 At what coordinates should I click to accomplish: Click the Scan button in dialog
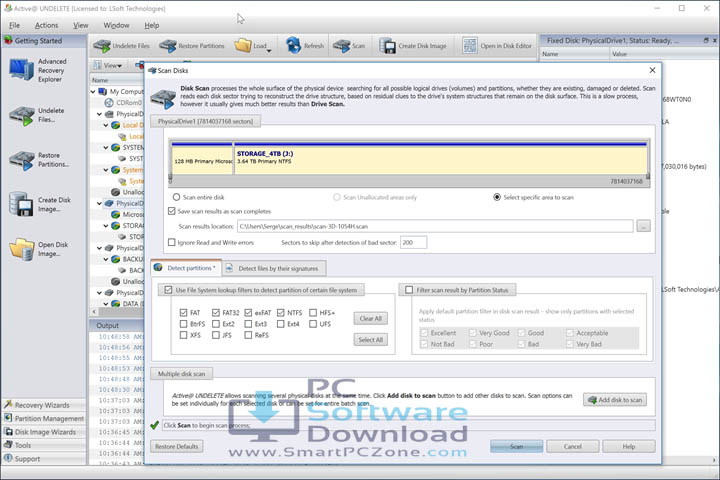coord(516,446)
